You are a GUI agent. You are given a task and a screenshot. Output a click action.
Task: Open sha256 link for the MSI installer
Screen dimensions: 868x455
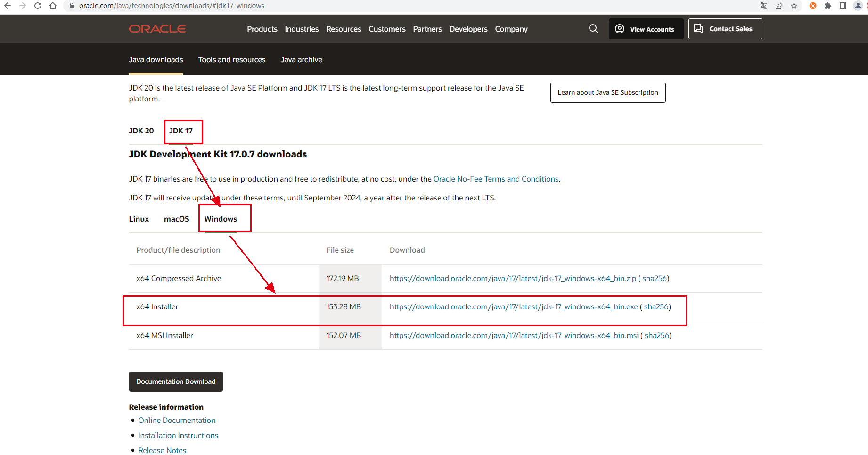657,335
